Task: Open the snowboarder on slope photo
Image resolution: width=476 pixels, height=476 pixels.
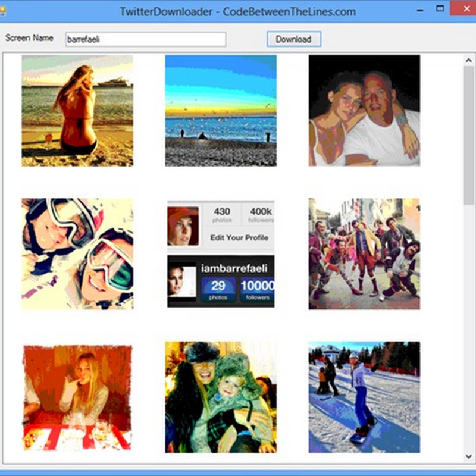Action: 364,397
